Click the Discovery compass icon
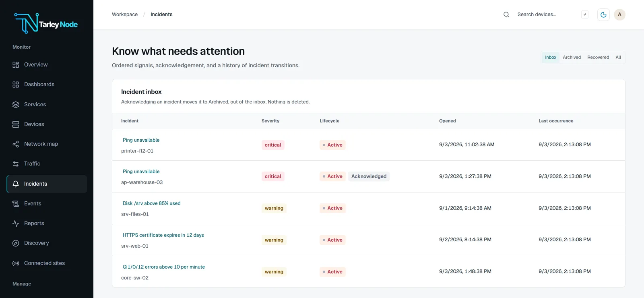644x298 pixels. [16, 243]
